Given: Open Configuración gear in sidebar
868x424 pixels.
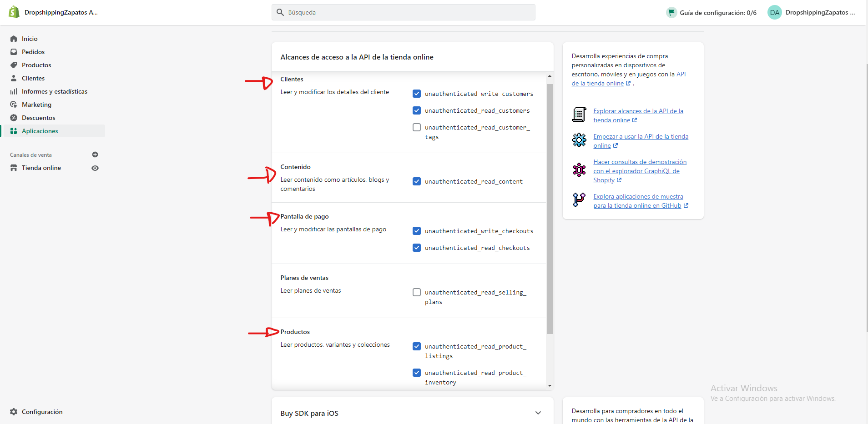Looking at the screenshot, I should [x=14, y=412].
